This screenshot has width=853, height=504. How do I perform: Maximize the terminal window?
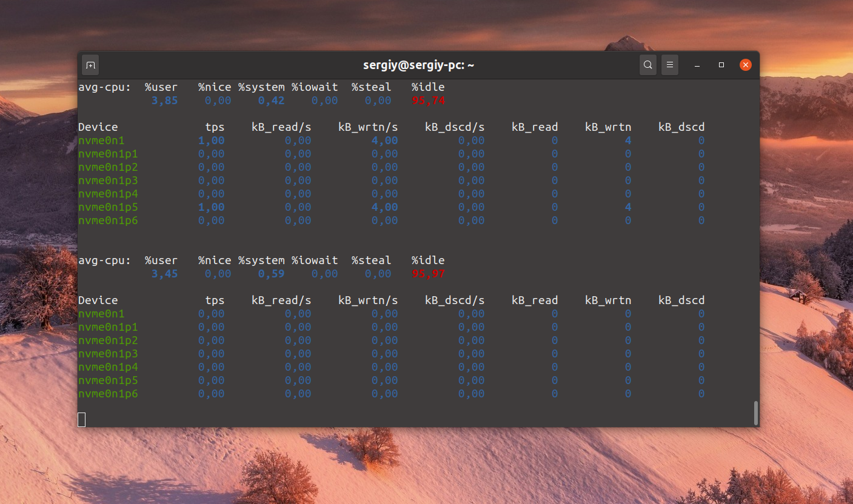(721, 65)
